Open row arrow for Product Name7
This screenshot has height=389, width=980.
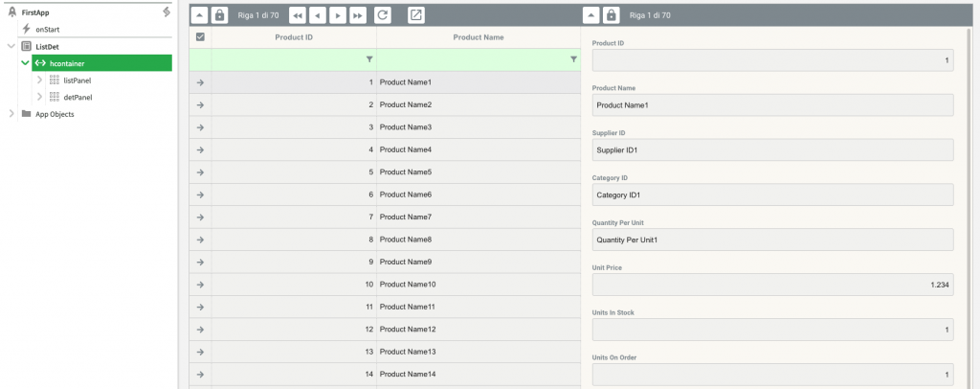[x=200, y=217]
